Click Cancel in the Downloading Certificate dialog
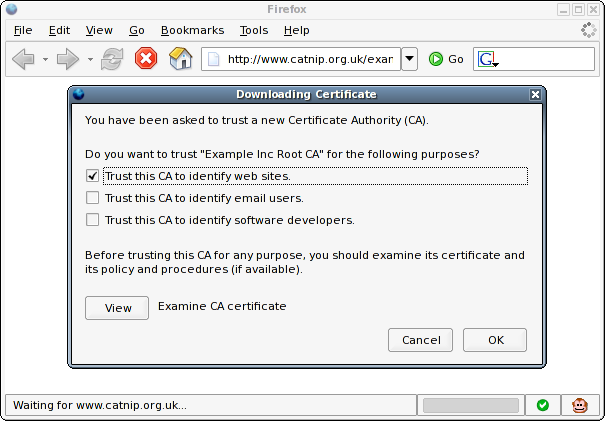Screen dimensions: 605x421 [x=421, y=340]
